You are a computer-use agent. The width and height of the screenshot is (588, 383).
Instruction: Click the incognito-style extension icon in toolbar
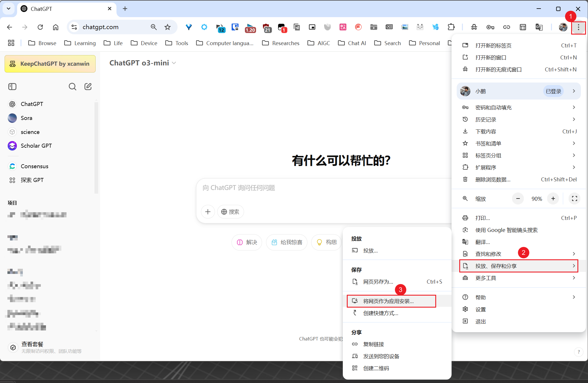tap(474, 27)
